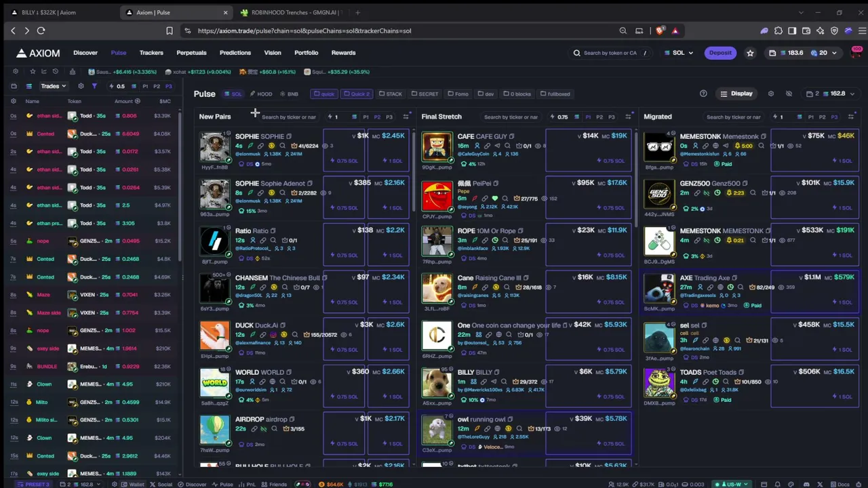Open New Pairs column filter sliders icon

pyautogui.click(x=406, y=117)
